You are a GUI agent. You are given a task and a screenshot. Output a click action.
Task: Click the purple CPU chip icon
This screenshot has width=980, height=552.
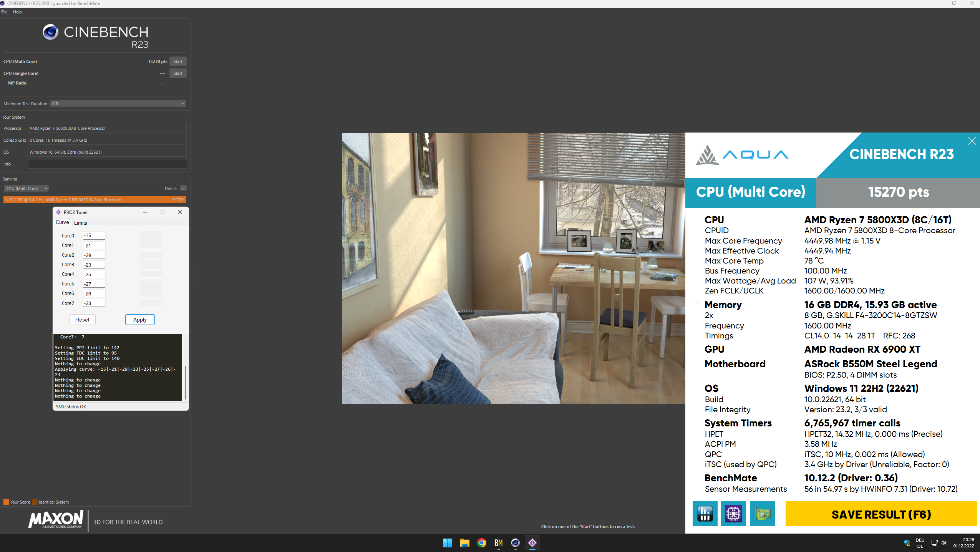click(733, 514)
